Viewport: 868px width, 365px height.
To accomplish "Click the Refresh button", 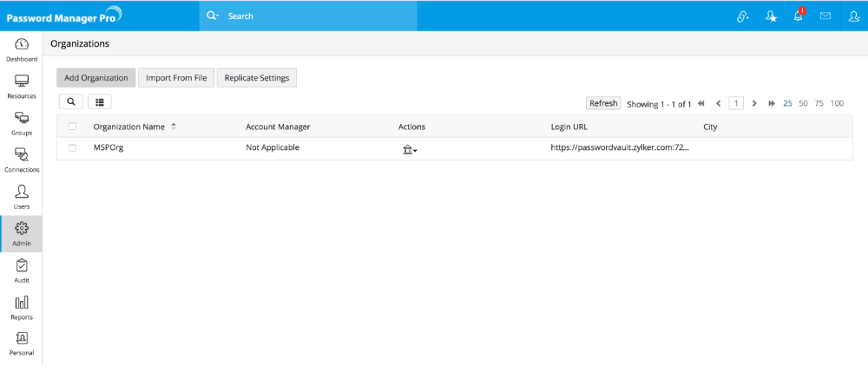I will point(603,103).
